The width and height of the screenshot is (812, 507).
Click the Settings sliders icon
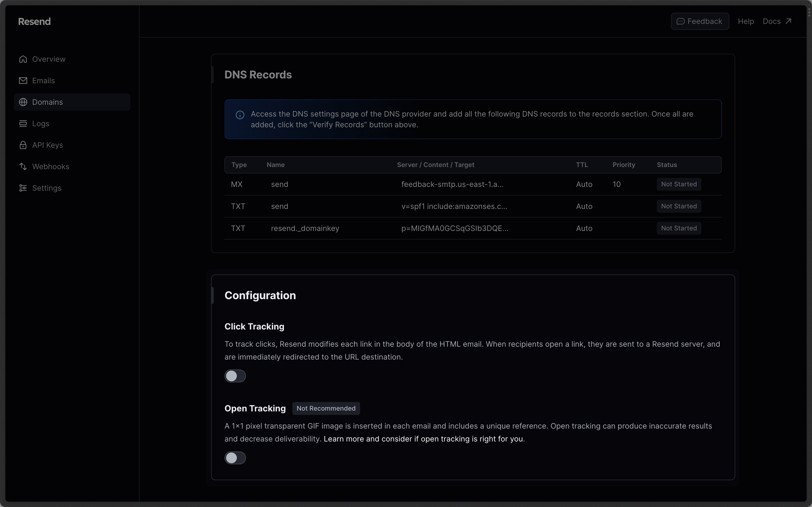(23, 188)
